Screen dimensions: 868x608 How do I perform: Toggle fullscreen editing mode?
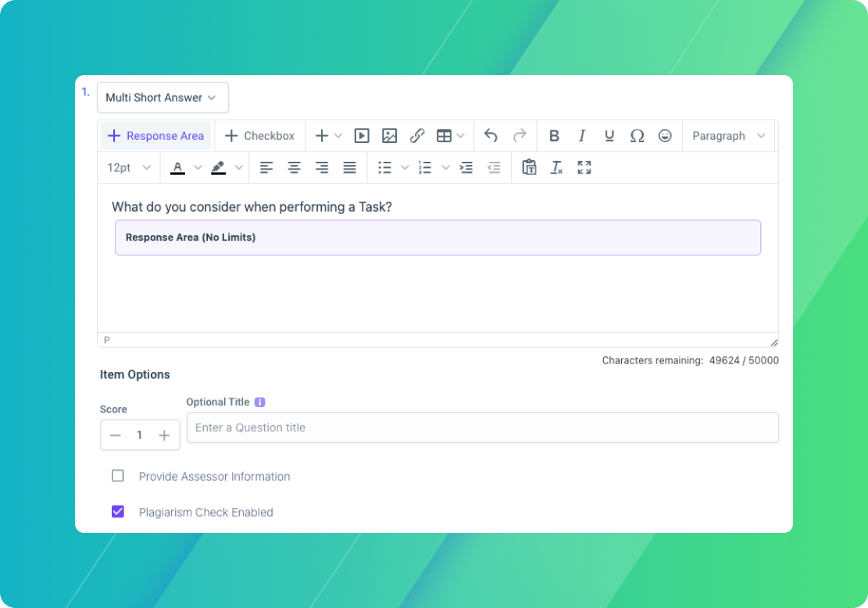(584, 167)
